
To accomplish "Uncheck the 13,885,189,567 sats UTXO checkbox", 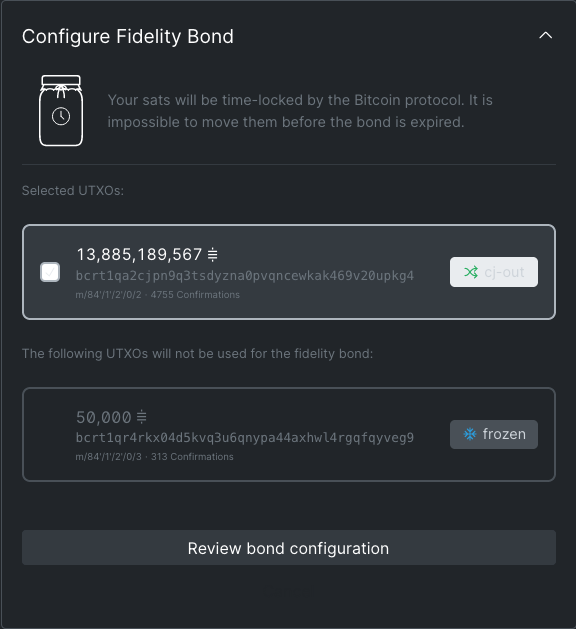I will (x=50, y=272).
